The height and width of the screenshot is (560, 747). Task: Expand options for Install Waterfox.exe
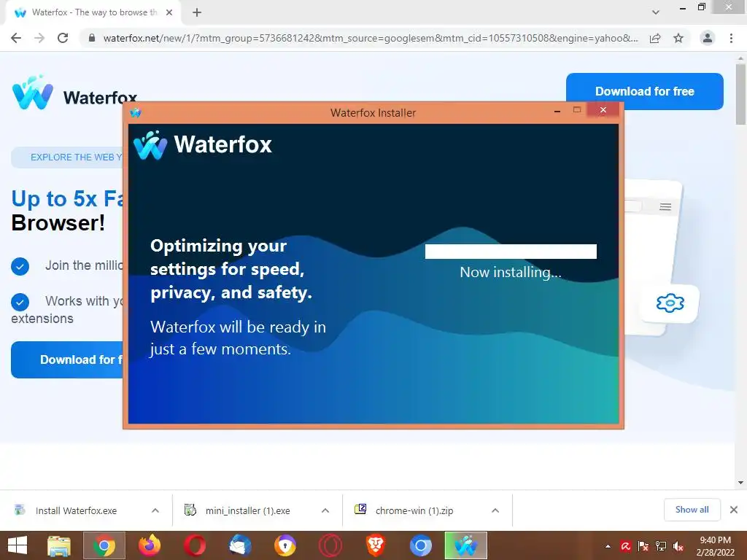click(155, 510)
